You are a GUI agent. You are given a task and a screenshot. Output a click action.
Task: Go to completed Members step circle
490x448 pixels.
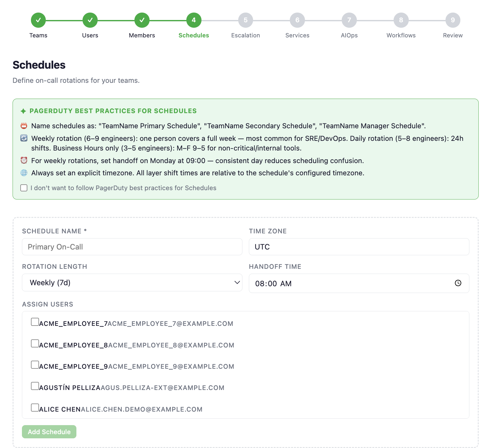(142, 20)
